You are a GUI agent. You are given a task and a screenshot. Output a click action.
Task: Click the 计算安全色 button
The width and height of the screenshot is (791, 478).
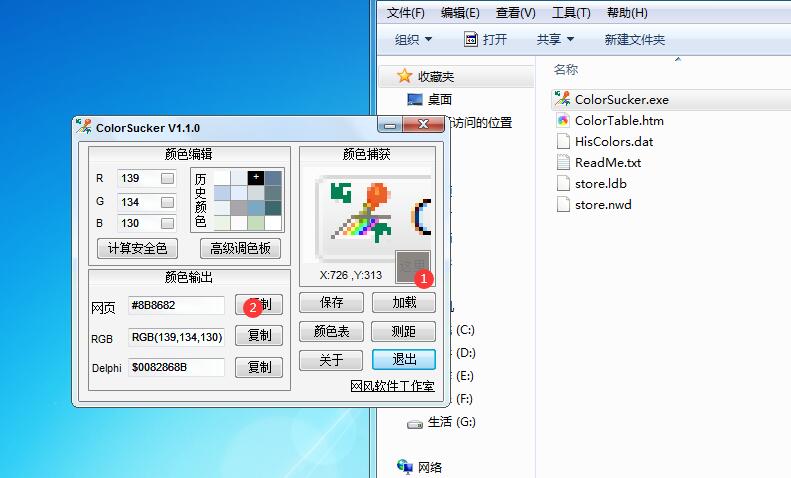137,249
